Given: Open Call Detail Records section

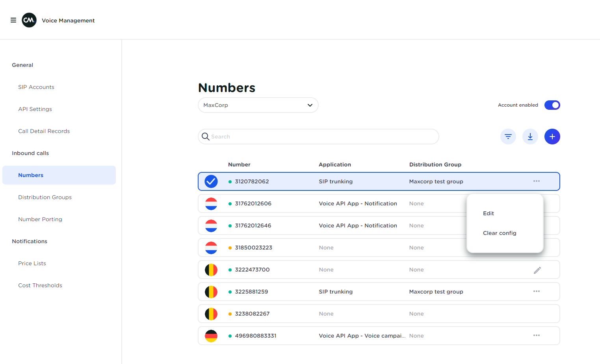Looking at the screenshot, I should [44, 131].
